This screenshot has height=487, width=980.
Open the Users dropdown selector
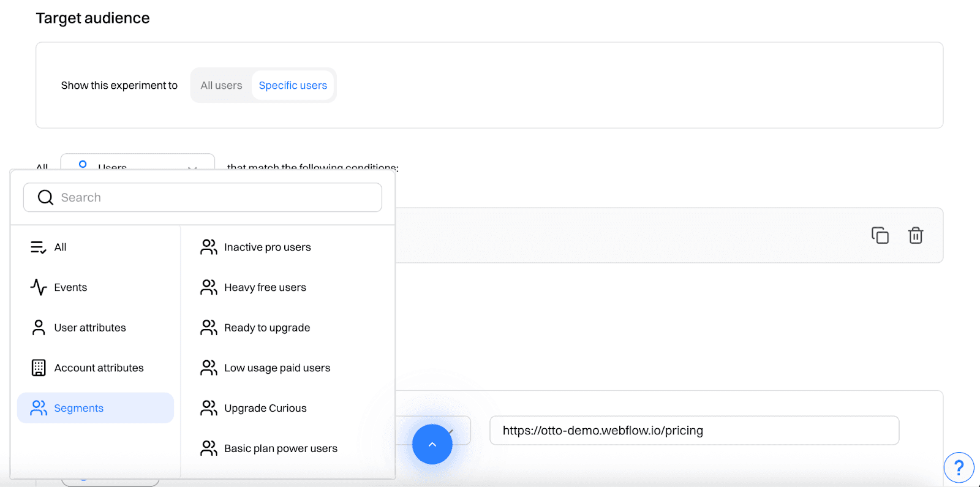click(x=138, y=162)
